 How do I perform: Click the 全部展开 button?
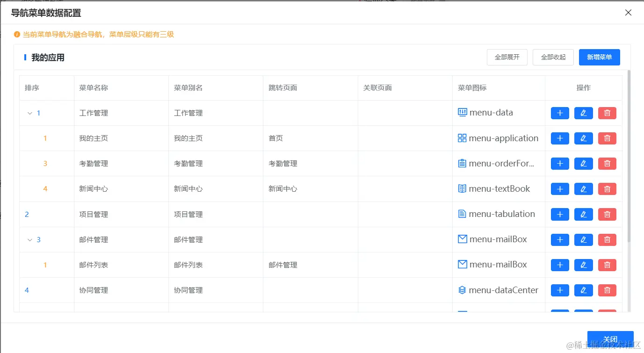tap(507, 57)
